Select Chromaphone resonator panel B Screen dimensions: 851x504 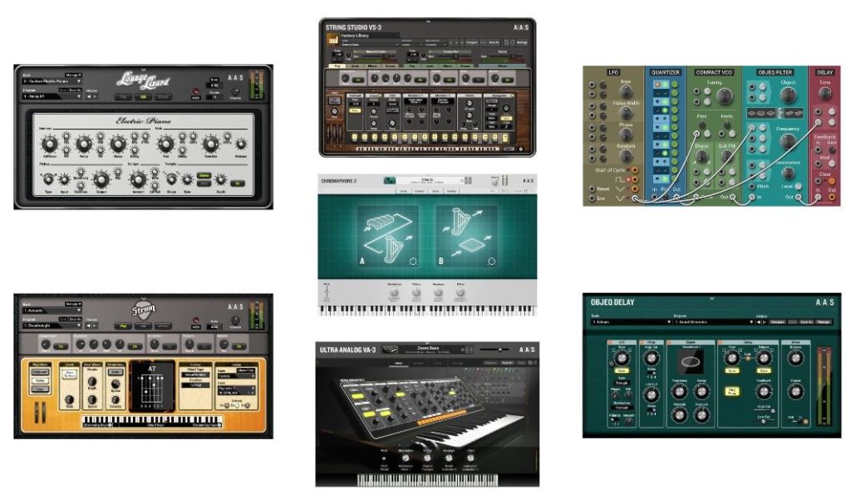pyautogui.click(x=467, y=236)
